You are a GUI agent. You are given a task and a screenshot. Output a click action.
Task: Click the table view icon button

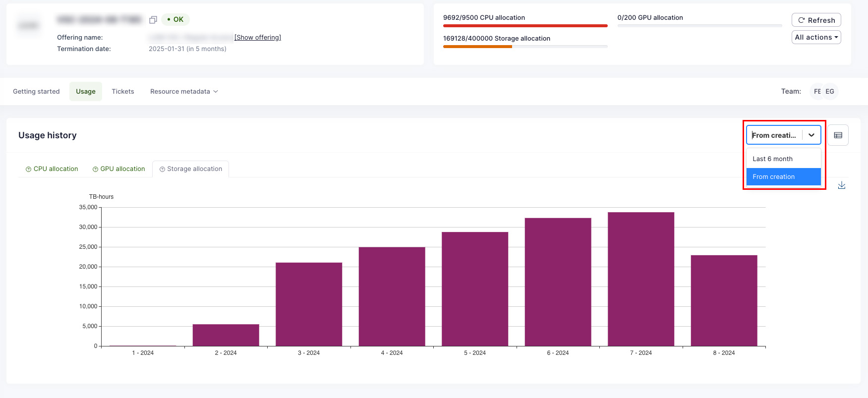coord(838,135)
